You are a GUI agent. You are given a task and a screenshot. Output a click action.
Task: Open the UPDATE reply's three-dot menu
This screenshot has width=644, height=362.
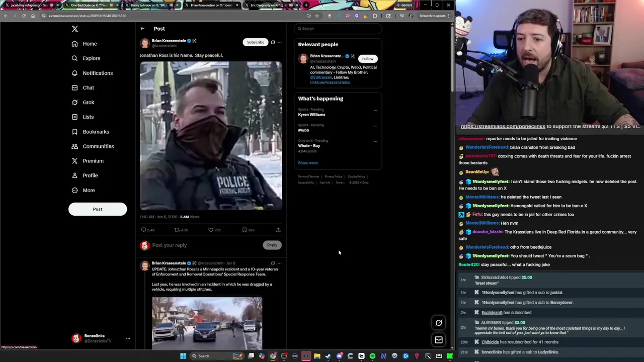280,263
